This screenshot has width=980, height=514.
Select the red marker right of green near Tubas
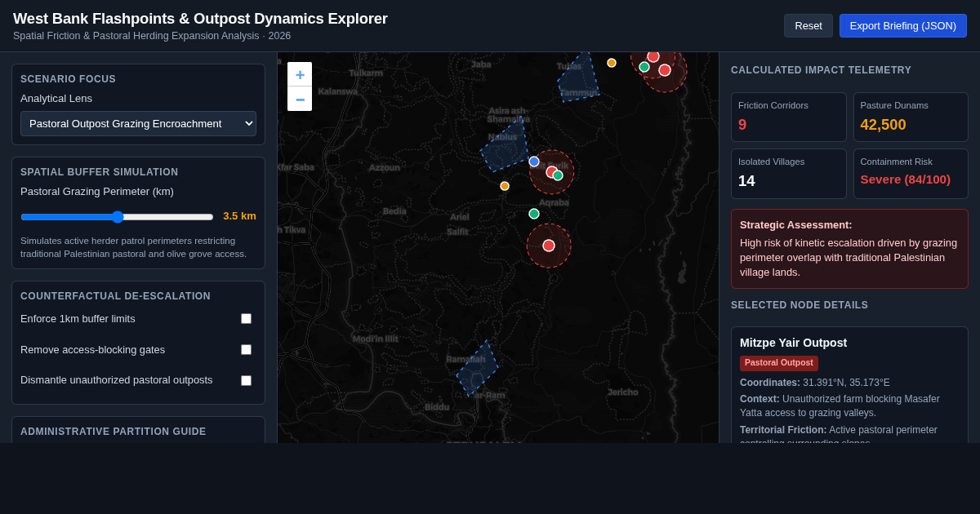665,70
